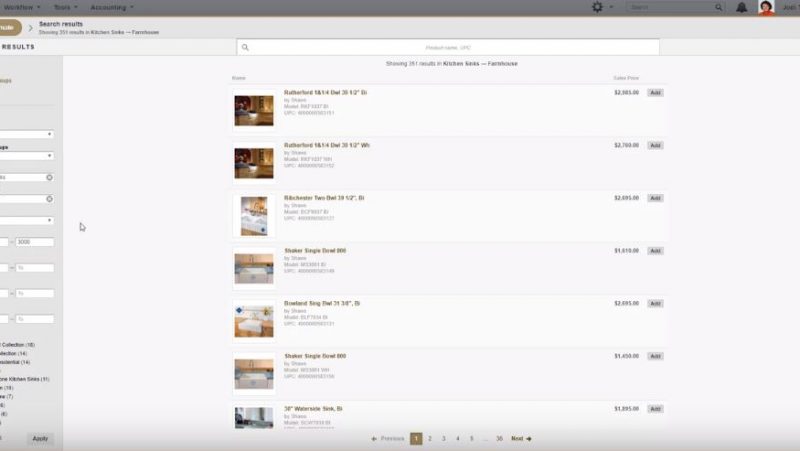Click the search icon in product search bar
The height and width of the screenshot is (451, 800).
[x=245, y=47]
